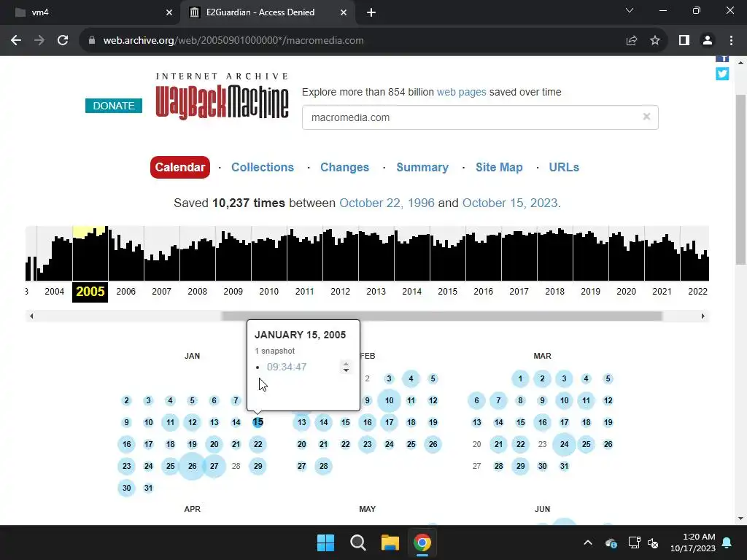Bookmark this page with star icon

click(x=655, y=41)
